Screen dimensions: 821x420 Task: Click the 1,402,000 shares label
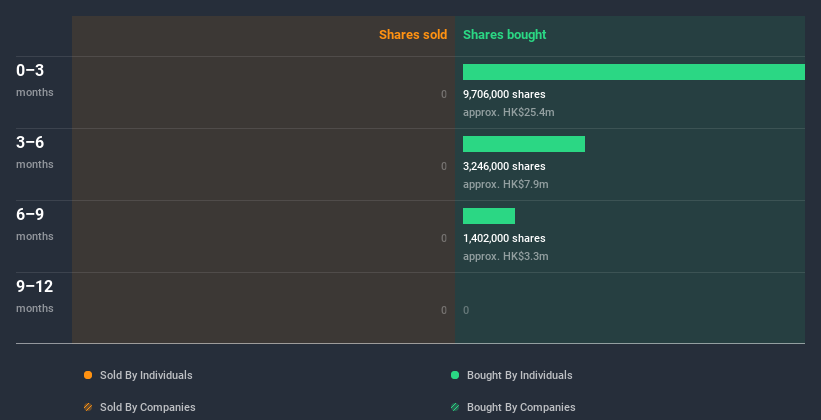tap(504, 238)
